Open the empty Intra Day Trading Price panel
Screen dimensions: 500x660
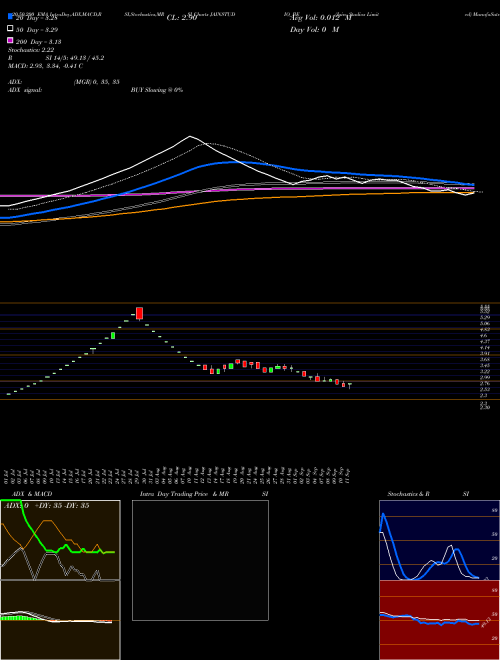pyautogui.click(x=200, y=560)
